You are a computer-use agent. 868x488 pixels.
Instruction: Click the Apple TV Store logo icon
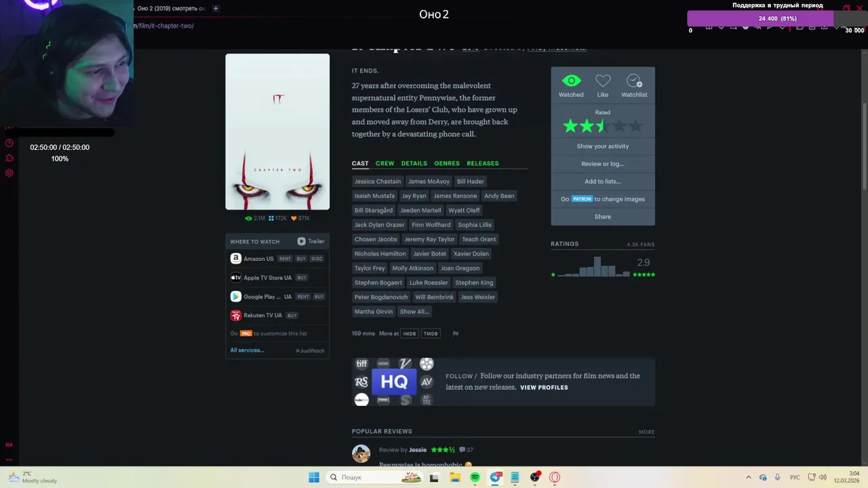click(235, 277)
